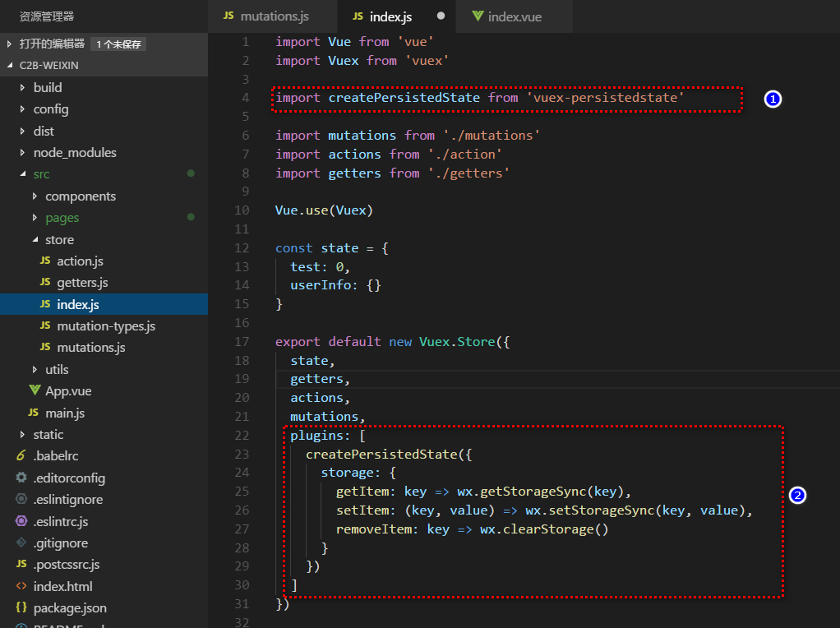Click the 1 个未保存 badge
Screen dimensions: 840x628
(118, 44)
